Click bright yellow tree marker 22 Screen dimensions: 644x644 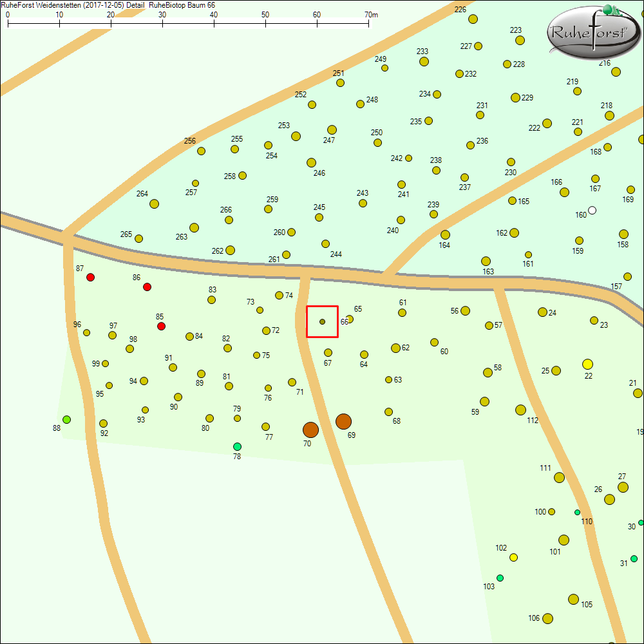[x=587, y=364]
